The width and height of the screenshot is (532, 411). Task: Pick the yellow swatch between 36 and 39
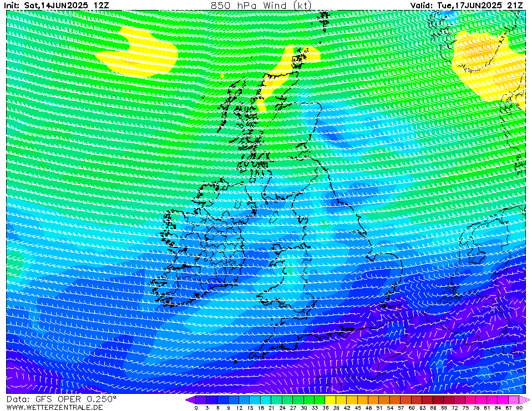pos(331,400)
